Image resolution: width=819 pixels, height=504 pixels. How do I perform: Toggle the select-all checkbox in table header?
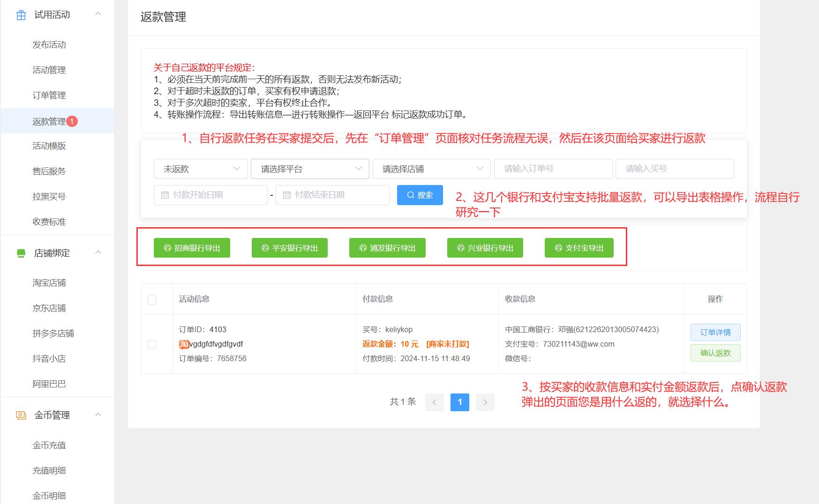tap(152, 300)
